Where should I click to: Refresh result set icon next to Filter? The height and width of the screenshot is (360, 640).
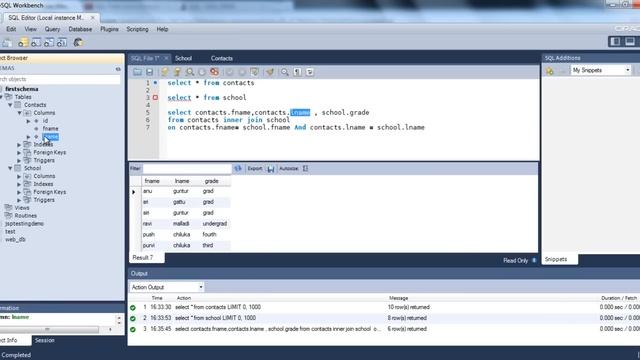coord(238,168)
